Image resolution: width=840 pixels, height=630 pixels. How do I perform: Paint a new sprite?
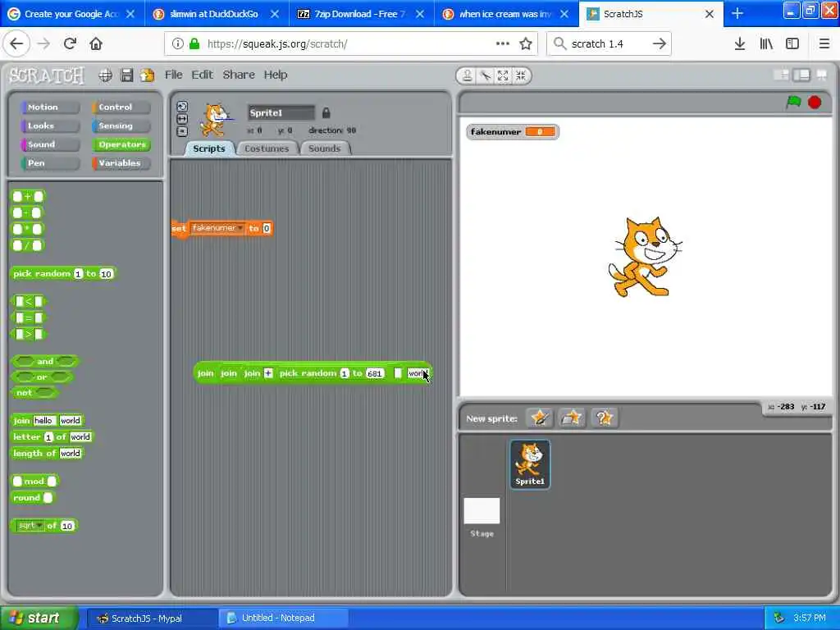click(540, 418)
